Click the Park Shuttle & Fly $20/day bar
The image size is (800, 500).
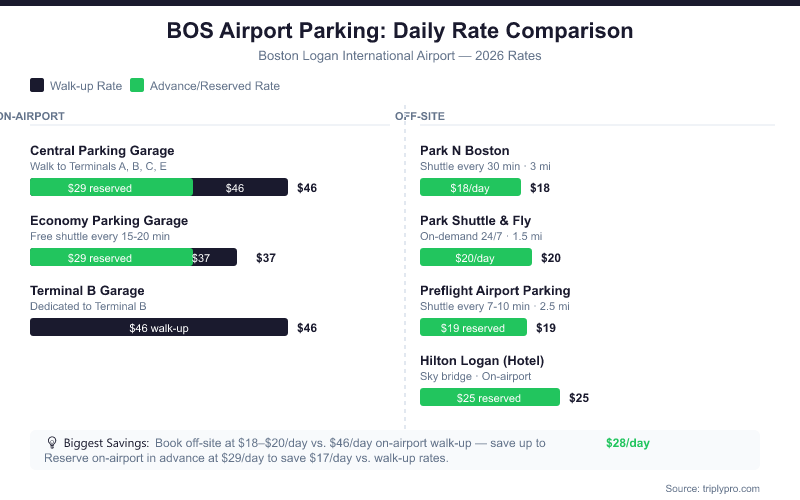pyautogui.click(x=475, y=257)
